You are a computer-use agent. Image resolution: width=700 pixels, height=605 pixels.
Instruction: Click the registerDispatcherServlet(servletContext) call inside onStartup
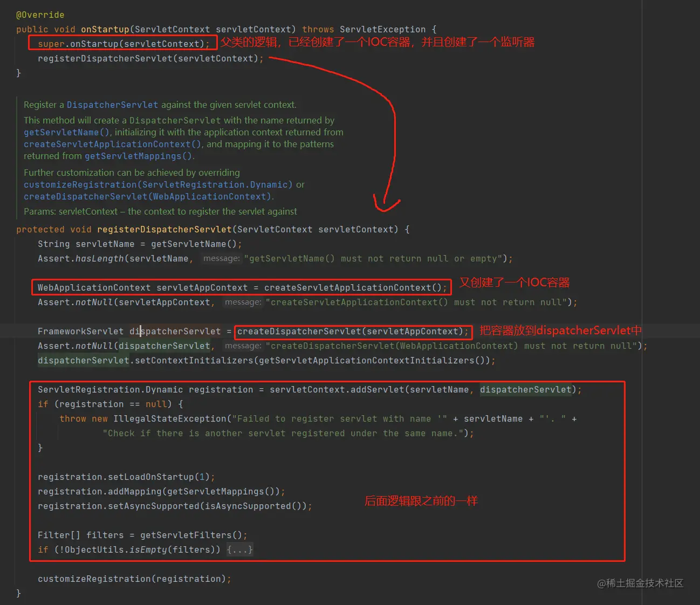(x=148, y=58)
